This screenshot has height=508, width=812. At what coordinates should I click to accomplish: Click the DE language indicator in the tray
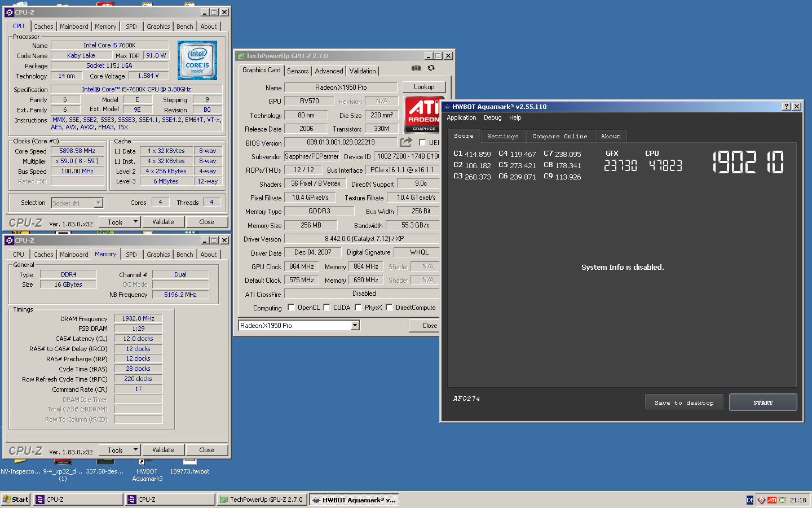pos(750,500)
